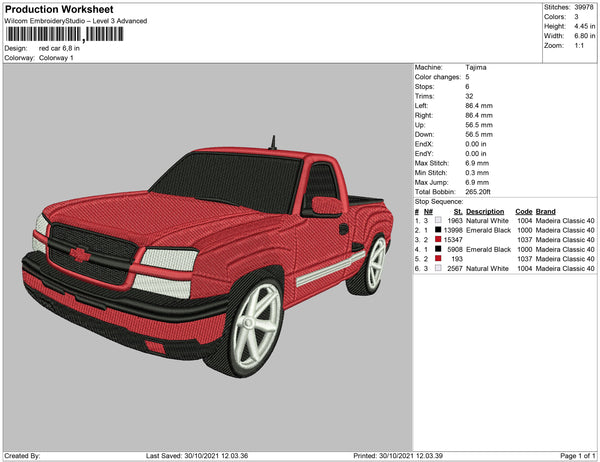Select the Down value 56.5 mm
600x462 pixels.
[x=479, y=134]
